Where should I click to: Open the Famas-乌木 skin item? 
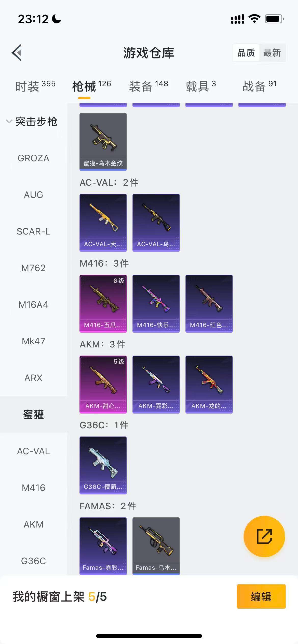(156, 546)
